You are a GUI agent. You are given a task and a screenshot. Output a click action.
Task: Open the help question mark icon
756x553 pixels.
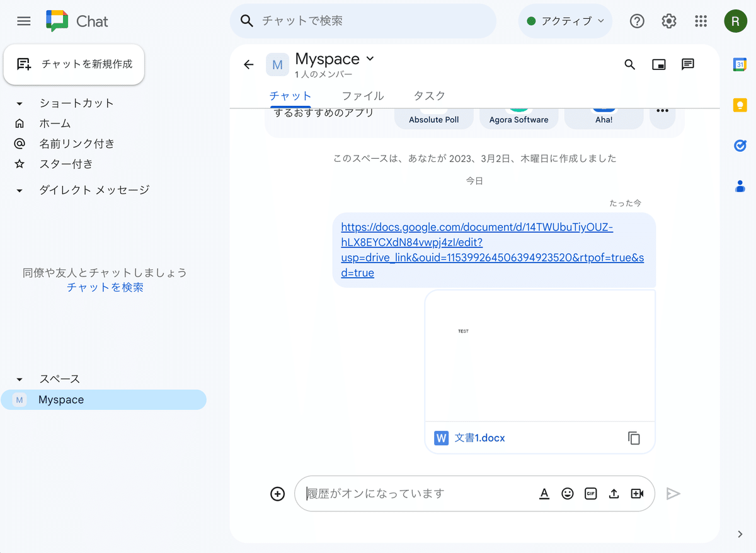click(x=637, y=21)
